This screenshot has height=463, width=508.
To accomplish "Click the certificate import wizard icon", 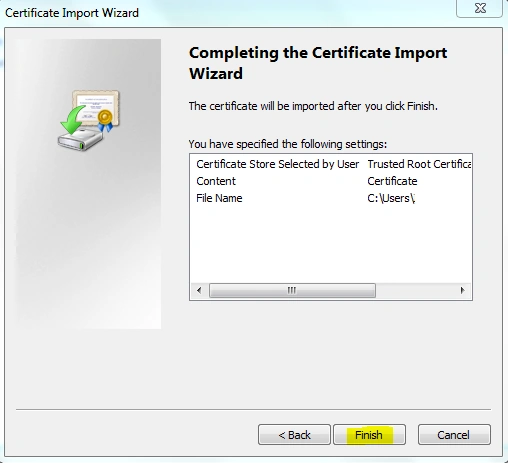I will click(89, 120).
